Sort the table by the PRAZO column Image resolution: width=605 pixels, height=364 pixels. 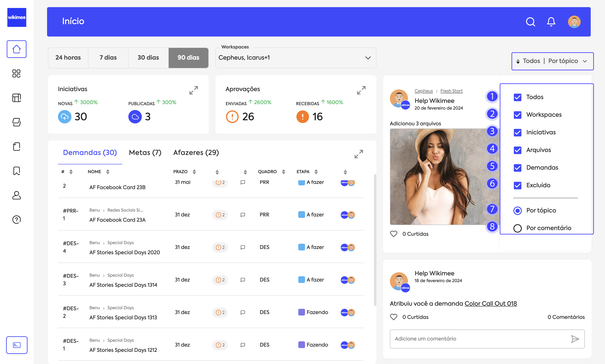194,172
